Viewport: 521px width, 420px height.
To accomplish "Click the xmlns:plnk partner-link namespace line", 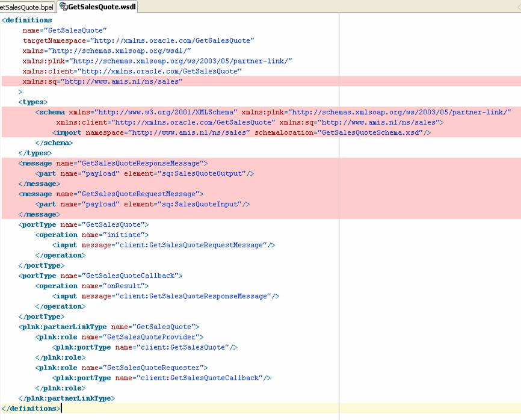I will click(x=157, y=61).
